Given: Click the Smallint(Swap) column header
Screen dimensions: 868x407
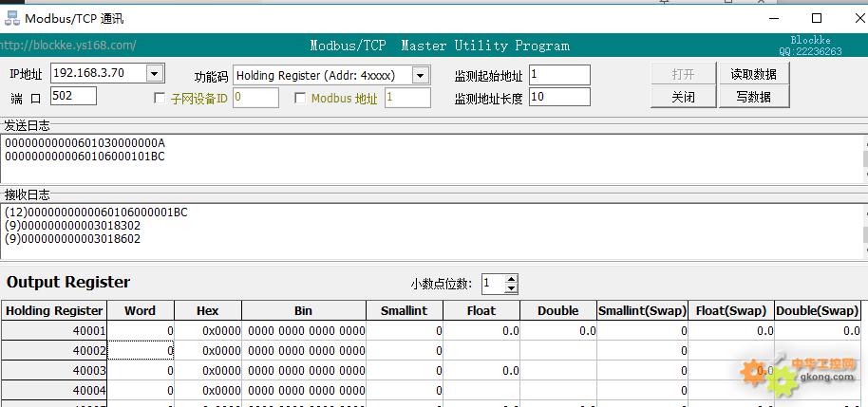Looking at the screenshot, I should [x=642, y=311].
